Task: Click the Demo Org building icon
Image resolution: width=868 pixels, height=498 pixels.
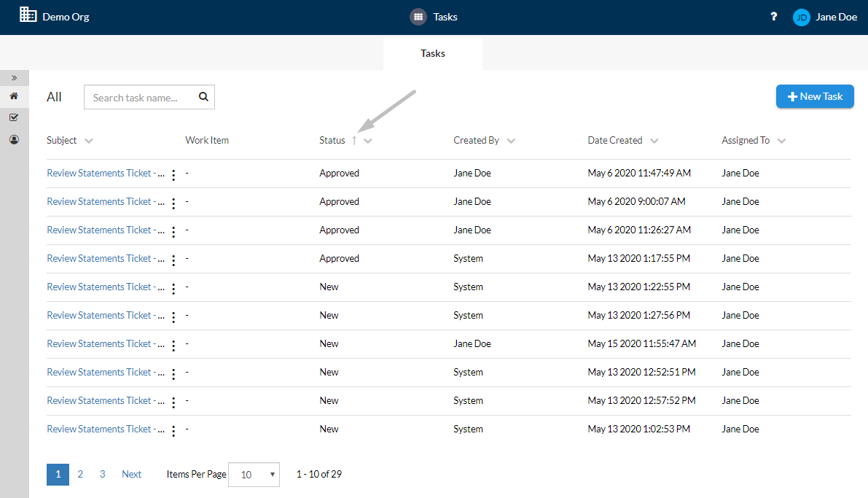Action: [x=28, y=15]
